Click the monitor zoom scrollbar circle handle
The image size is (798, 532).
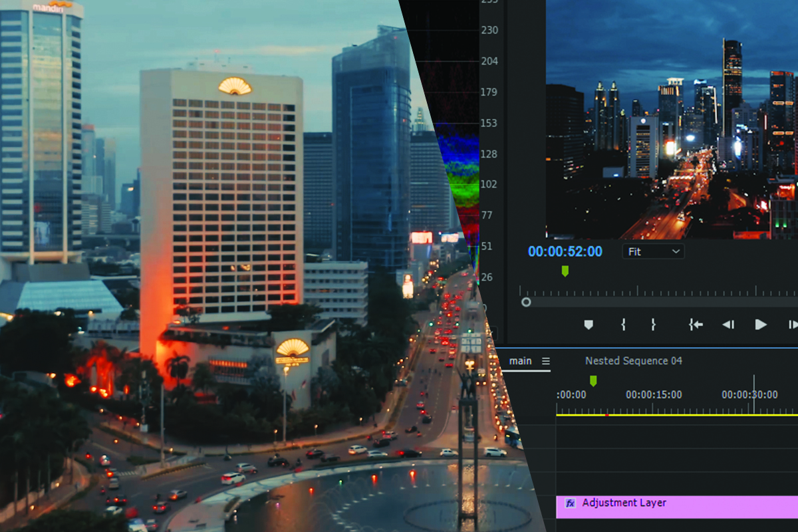pos(526,302)
